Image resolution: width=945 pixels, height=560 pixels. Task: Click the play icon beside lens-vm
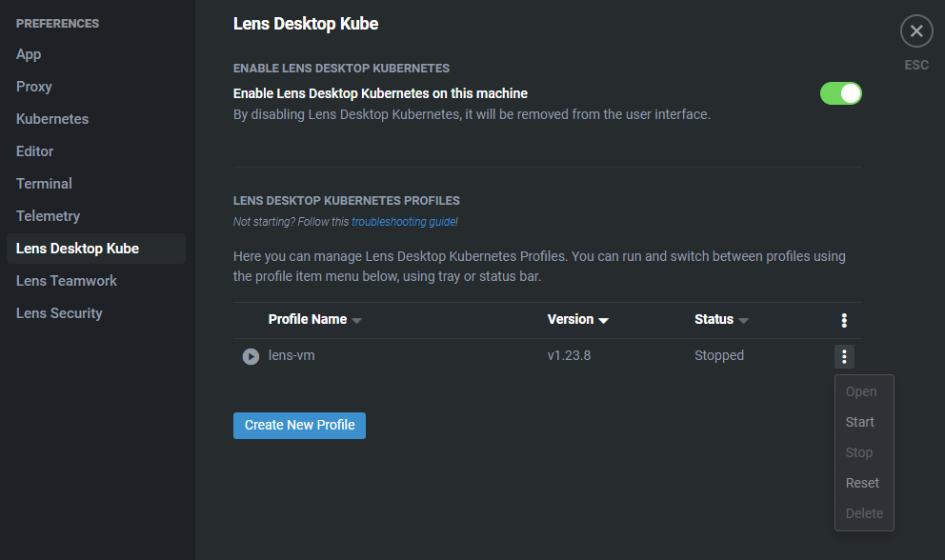251,356
